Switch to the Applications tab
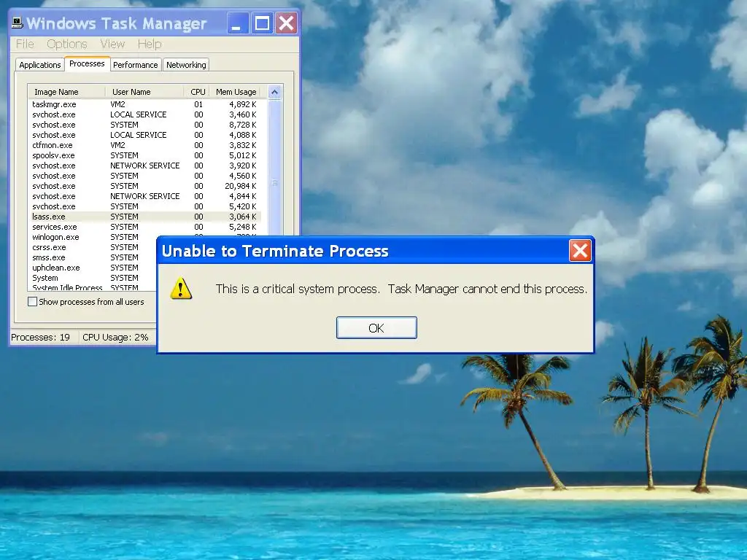 (40, 65)
